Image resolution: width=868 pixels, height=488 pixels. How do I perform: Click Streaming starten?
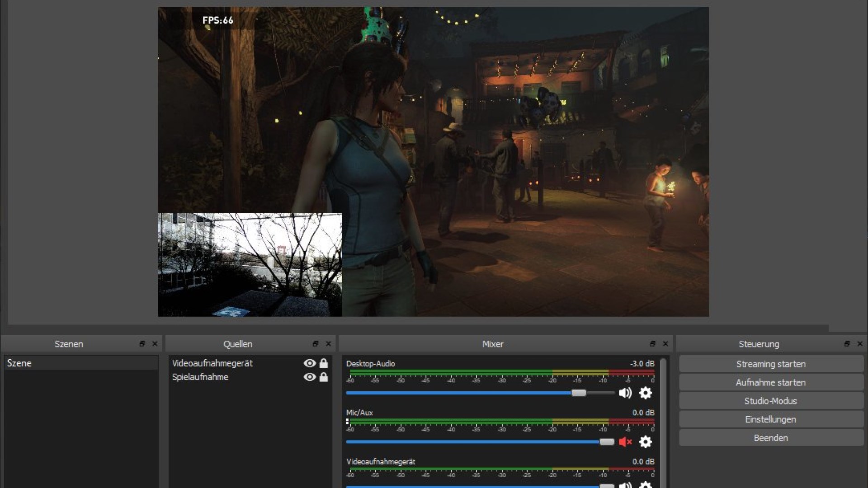(x=771, y=364)
